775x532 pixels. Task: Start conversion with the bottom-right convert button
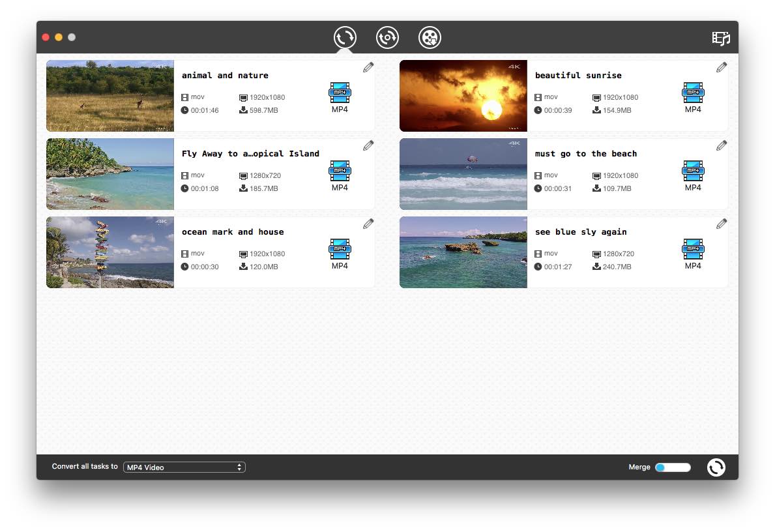click(716, 467)
